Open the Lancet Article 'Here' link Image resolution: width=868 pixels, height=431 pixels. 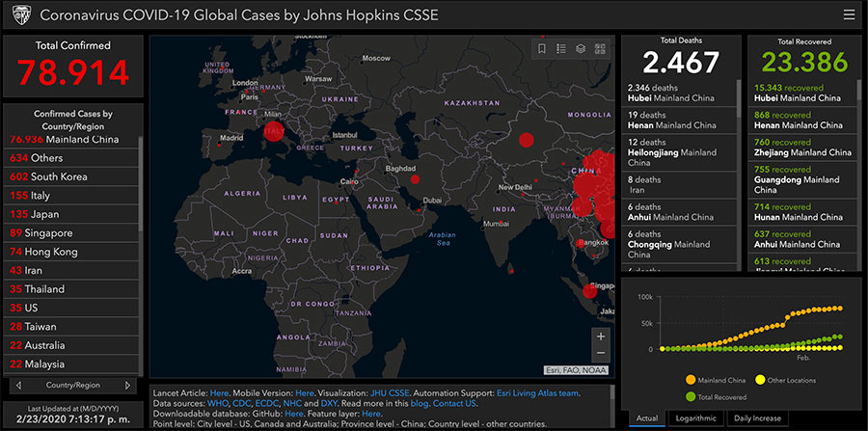(x=217, y=393)
